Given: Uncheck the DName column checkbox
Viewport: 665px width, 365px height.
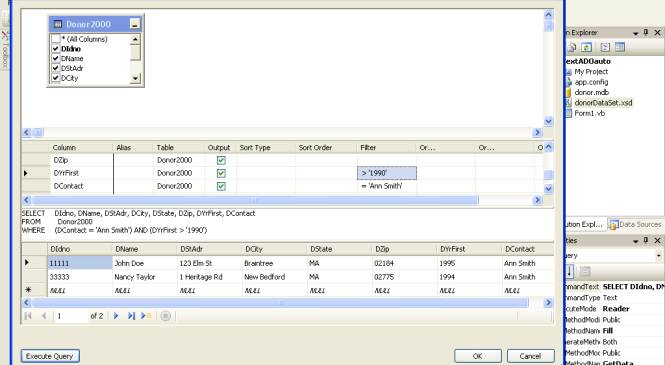Looking at the screenshot, I should click(56, 59).
